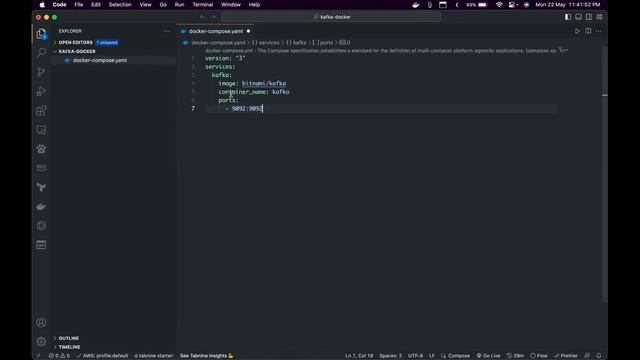Open the ports breadcrumb dropdown
This screenshot has height=360, width=640.
323,42
